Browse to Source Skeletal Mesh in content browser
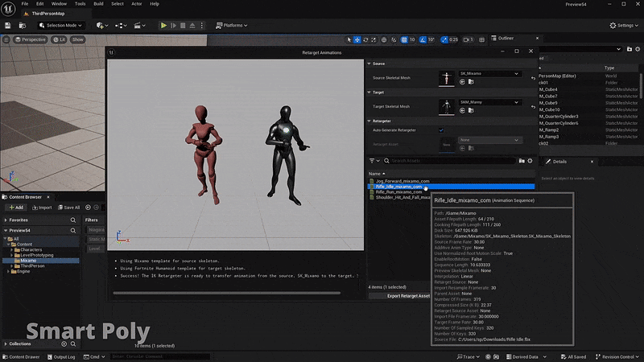This screenshot has width=644, height=362. [x=471, y=82]
